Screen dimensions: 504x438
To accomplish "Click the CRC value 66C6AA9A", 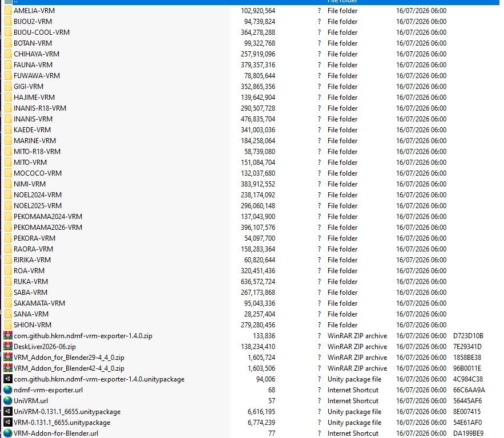I will click(x=469, y=390).
